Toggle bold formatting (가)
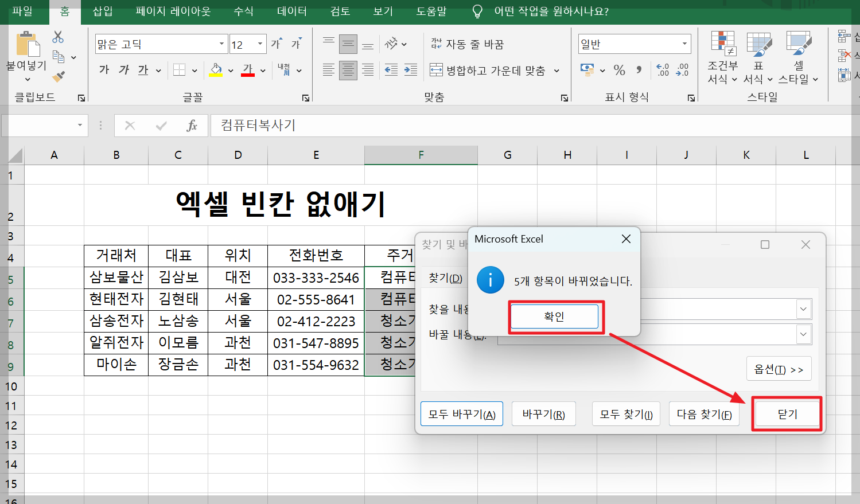 103,69
